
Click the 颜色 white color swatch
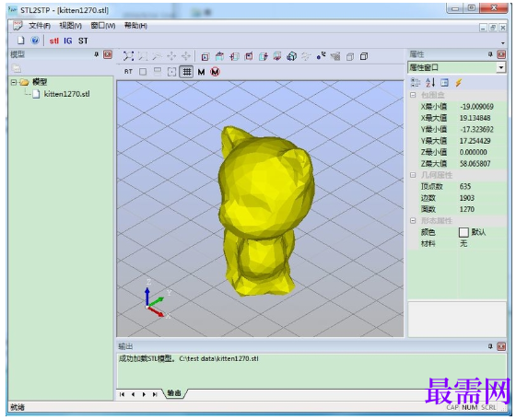tap(463, 232)
